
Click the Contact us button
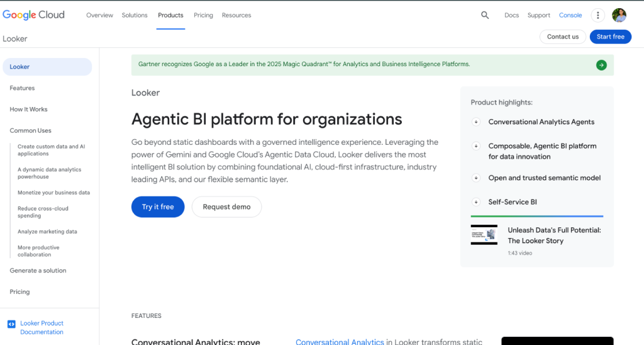coord(563,37)
